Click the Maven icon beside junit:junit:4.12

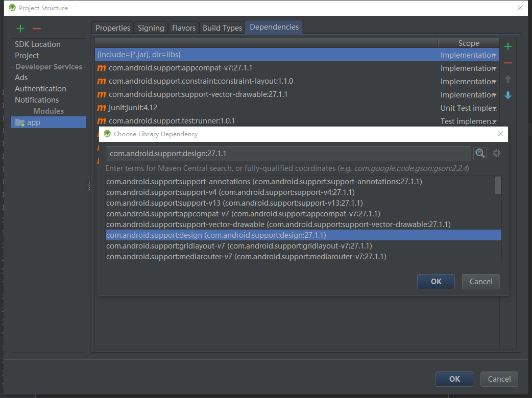click(102, 108)
